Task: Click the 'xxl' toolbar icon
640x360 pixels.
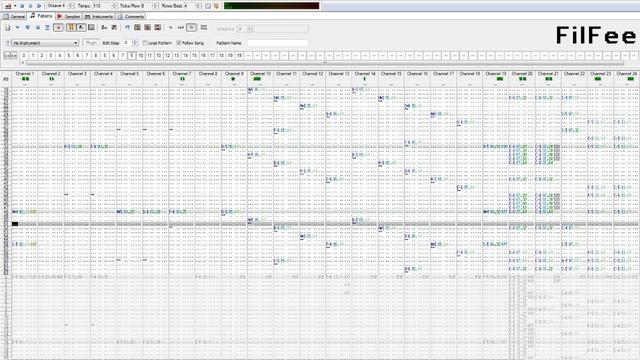Action: (x=181, y=27)
